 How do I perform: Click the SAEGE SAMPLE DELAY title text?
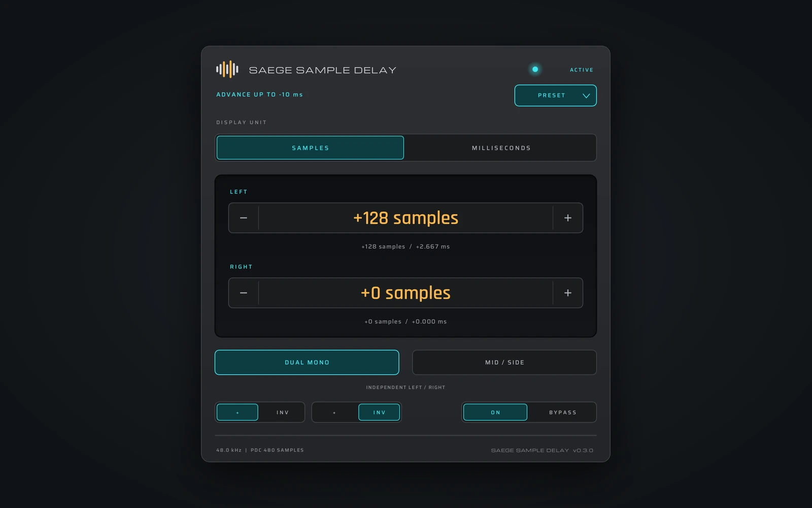[x=322, y=70]
